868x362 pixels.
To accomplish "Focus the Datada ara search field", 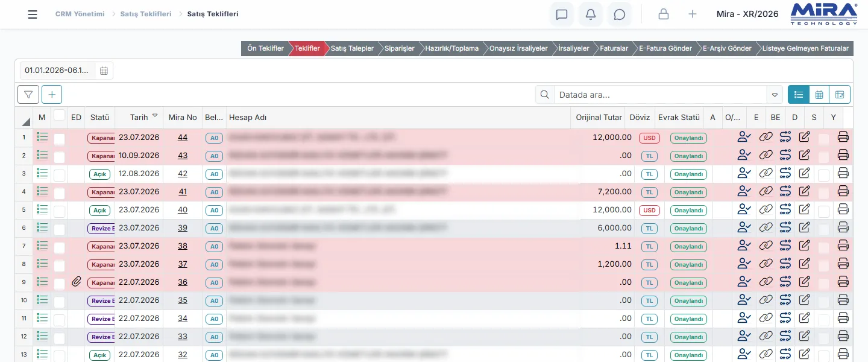I will [x=662, y=95].
